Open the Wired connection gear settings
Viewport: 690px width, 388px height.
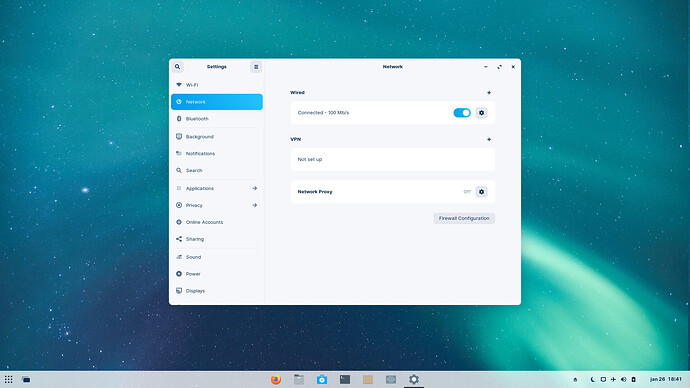[x=481, y=113]
